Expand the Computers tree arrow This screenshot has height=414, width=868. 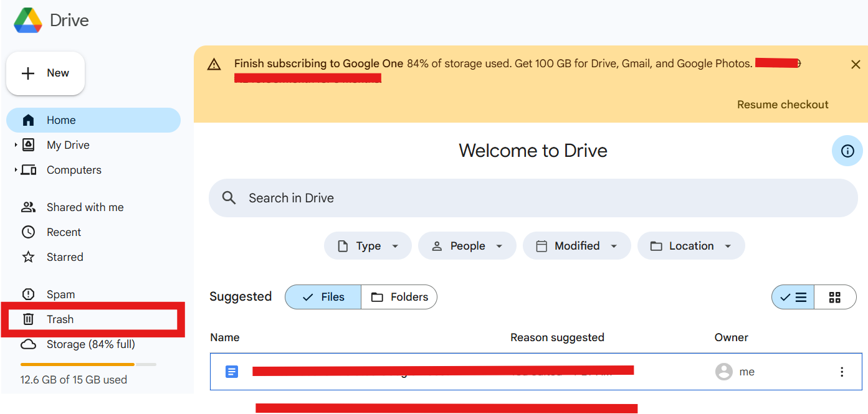tap(16, 170)
